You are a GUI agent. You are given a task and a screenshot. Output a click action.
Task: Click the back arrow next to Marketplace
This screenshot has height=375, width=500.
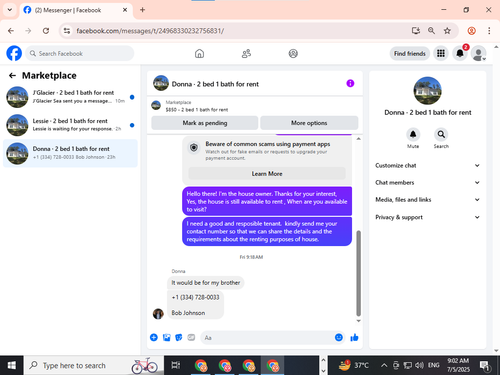12,76
